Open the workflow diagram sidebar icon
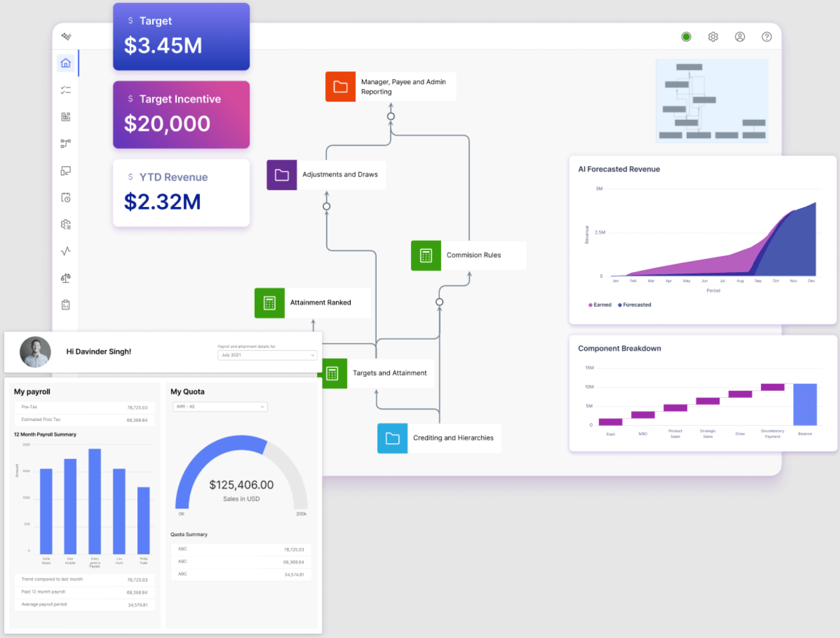Screen dimensions: 840x638 pos(66,143)
